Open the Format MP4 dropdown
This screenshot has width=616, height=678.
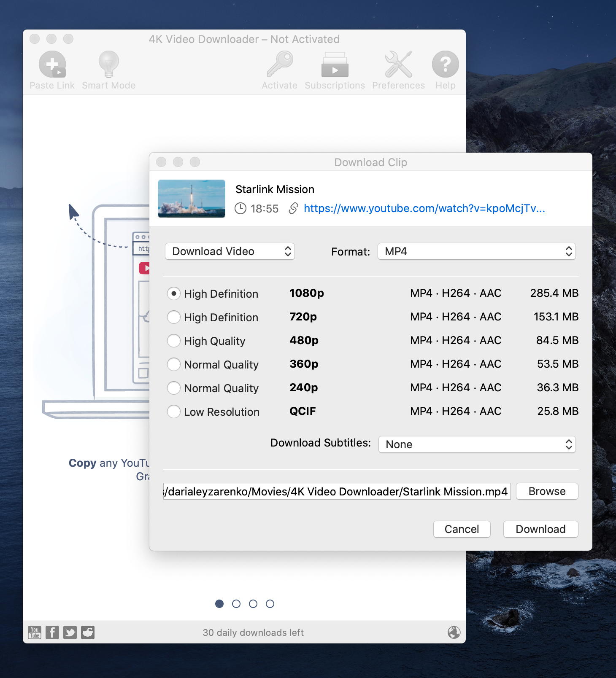[x=477, y=251]
